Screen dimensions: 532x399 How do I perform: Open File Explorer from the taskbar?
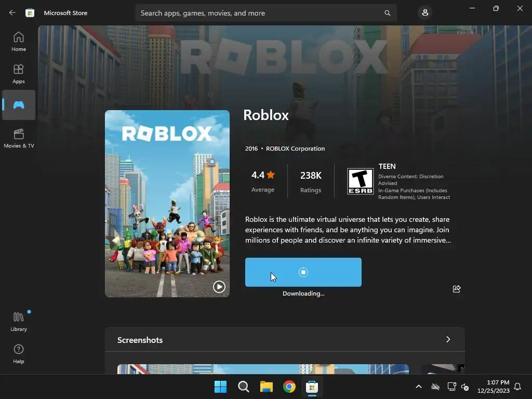tap(267, 387)
